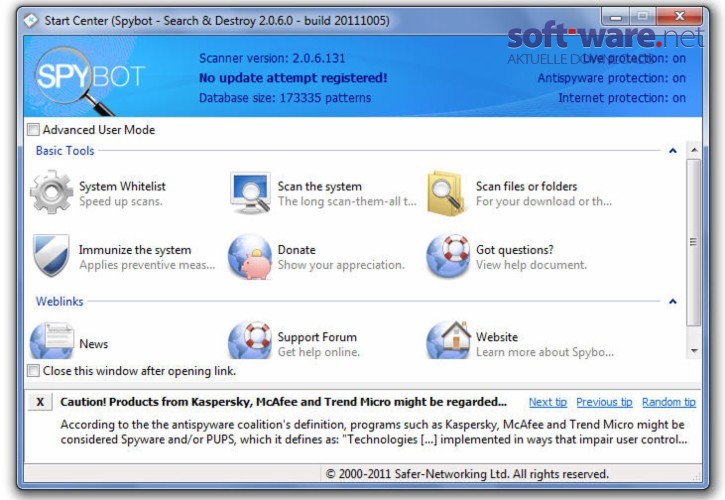Image resolution: width=725 pixels, height=500 pixels.
Task: Click the Scan the system label
Action: [319, 186]
